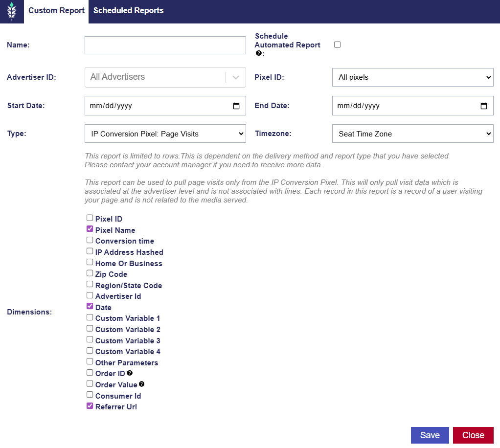Screen dimensions: 500x448
Task: Select the Custom Report tab
Action: pos(56,11)
